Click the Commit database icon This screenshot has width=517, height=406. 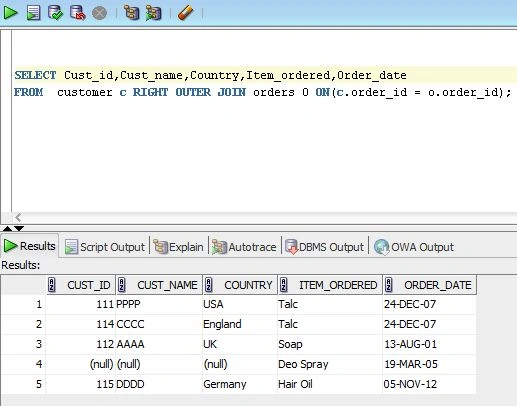click(x=55, y=13)
